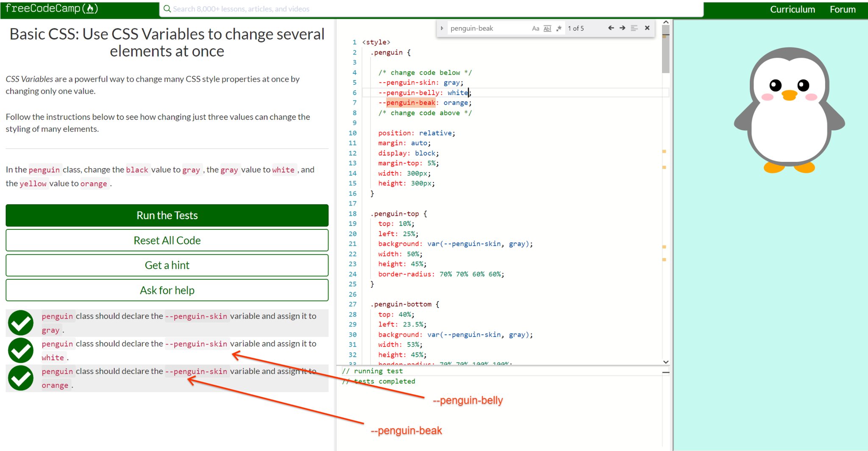
Task: Click the scroll-up arrow on the editor scrollbar
Action: [666, 22]
